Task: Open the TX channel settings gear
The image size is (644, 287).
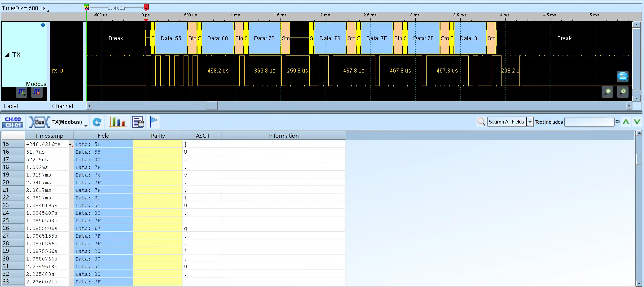Action: [43, 25]
